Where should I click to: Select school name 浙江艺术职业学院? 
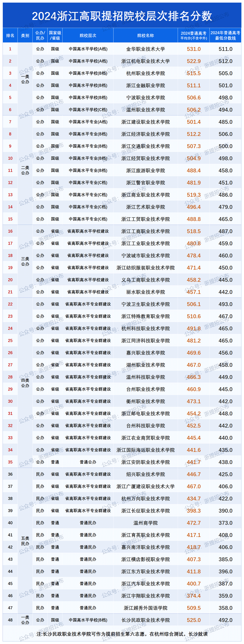pos(145,207)
